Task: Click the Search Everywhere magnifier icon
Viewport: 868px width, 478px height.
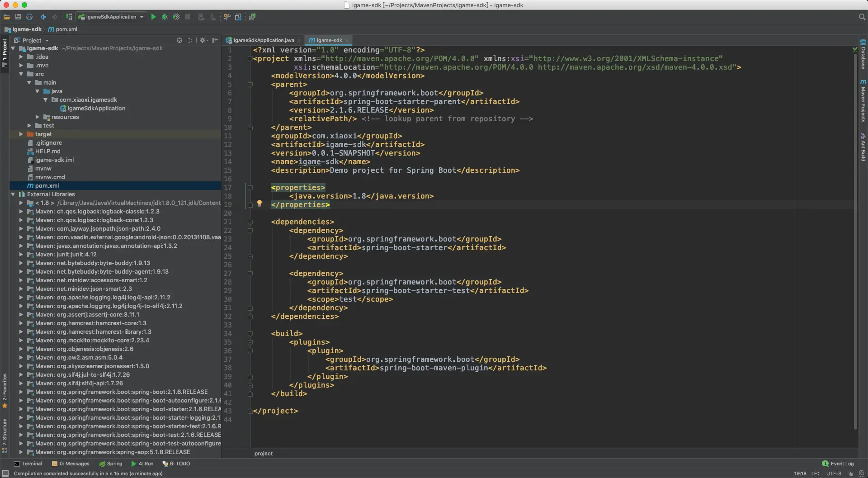Action: [862, 17]
